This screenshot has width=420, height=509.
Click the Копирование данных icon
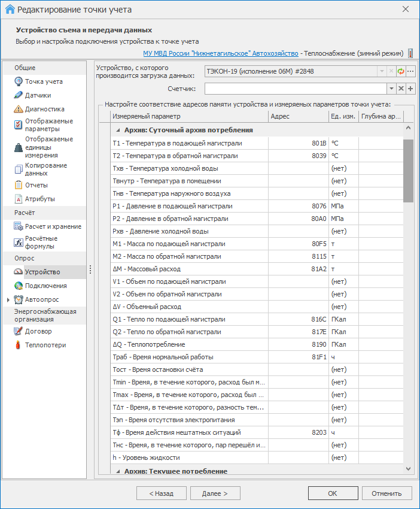pos(19,169)
